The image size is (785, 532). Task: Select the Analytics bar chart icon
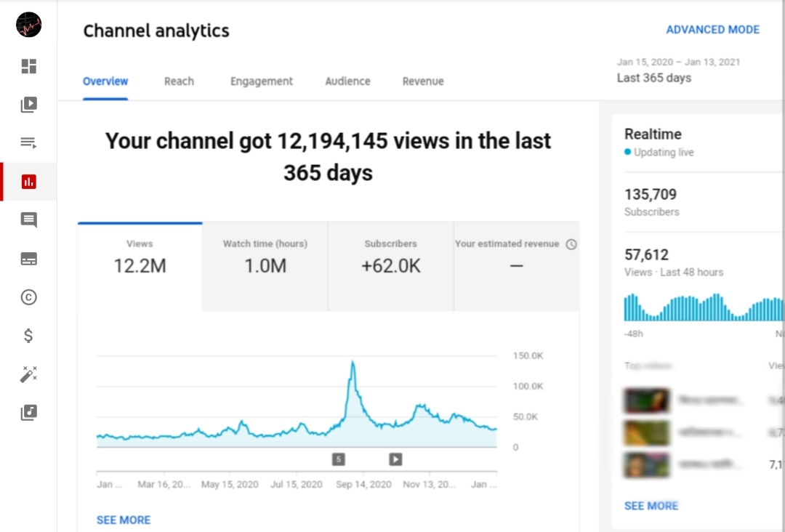(x=28, y=181)
